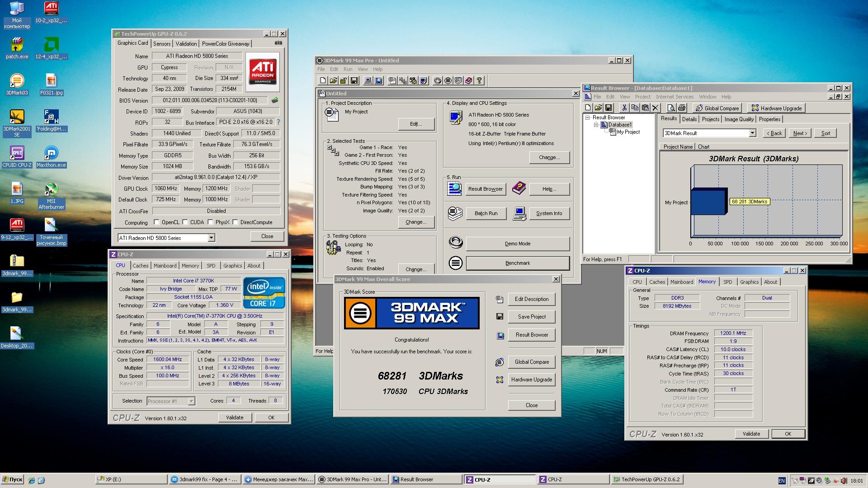Viewport: 868px width, 488px height.
Task: Open Mainboard tab in left CPU-Z window
Action: 165,266
